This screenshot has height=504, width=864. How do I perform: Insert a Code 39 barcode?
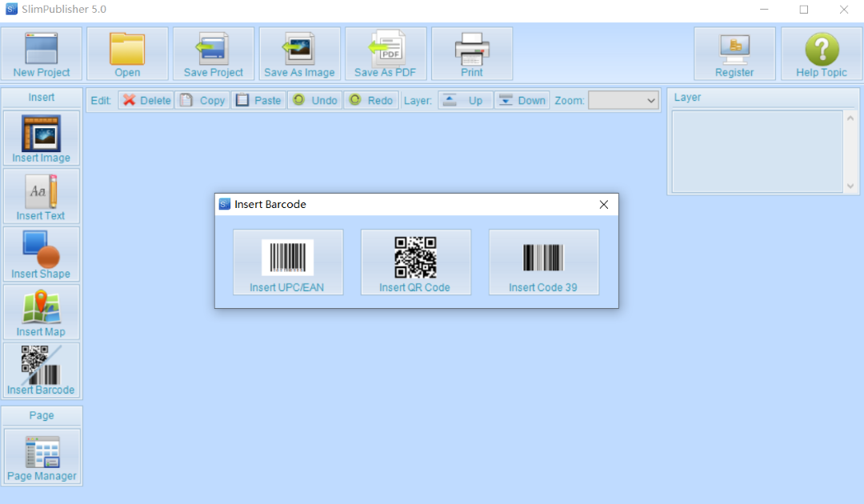click(x=543, y=262)
